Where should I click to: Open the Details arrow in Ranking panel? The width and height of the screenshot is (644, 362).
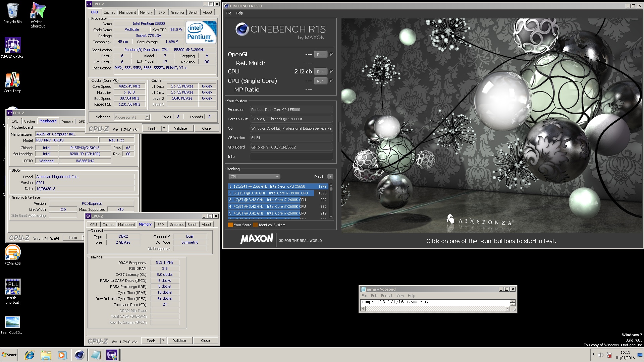click(330, 177)
